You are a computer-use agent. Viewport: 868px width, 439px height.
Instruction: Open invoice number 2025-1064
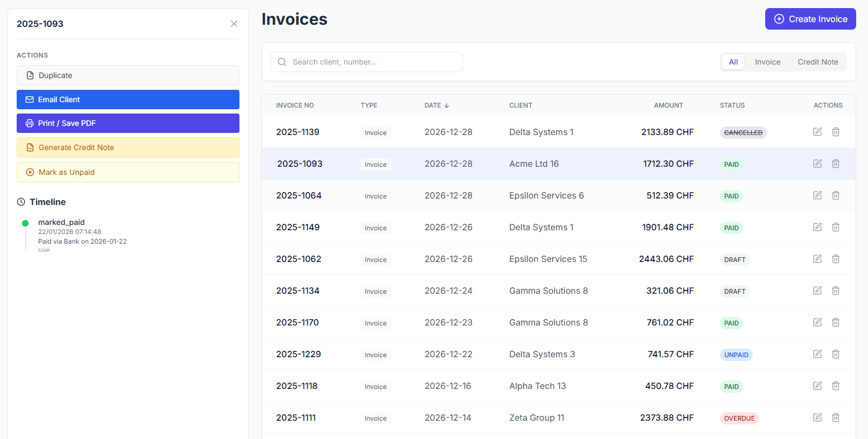point(299,195)
